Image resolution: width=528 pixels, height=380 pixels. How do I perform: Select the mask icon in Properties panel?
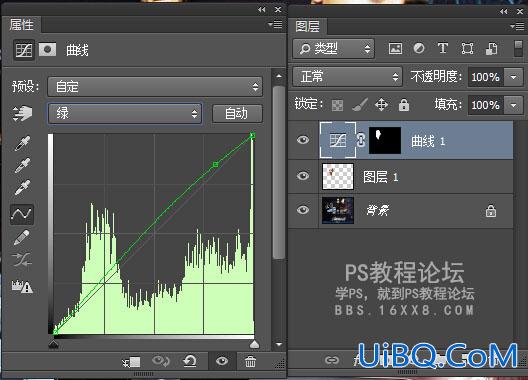pos(47,50)
